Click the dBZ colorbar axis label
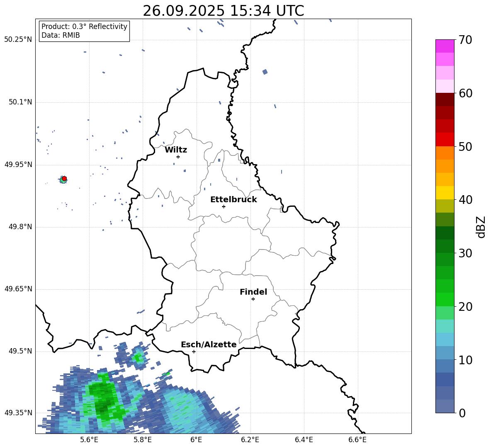This screenshot has height=448, width=491. (481, 227)
